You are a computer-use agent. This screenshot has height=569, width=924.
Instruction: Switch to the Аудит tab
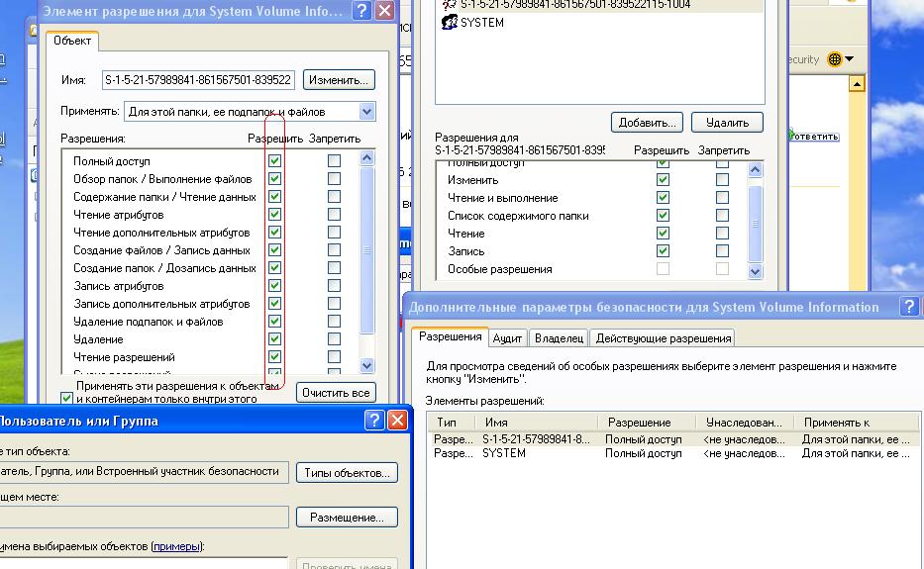pos(507,338)
